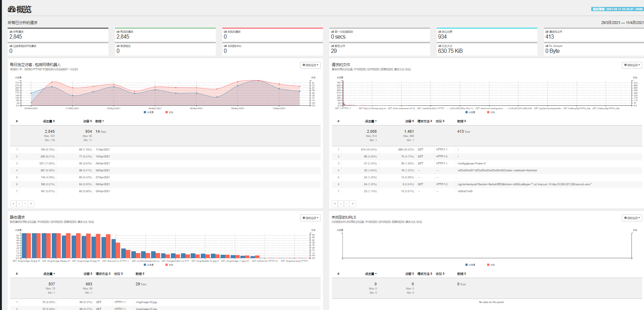Click the bar chart icon next to Tx. Amount
Image resolution: width=644 pixels, height=310 pixels.
click(547, 46)
